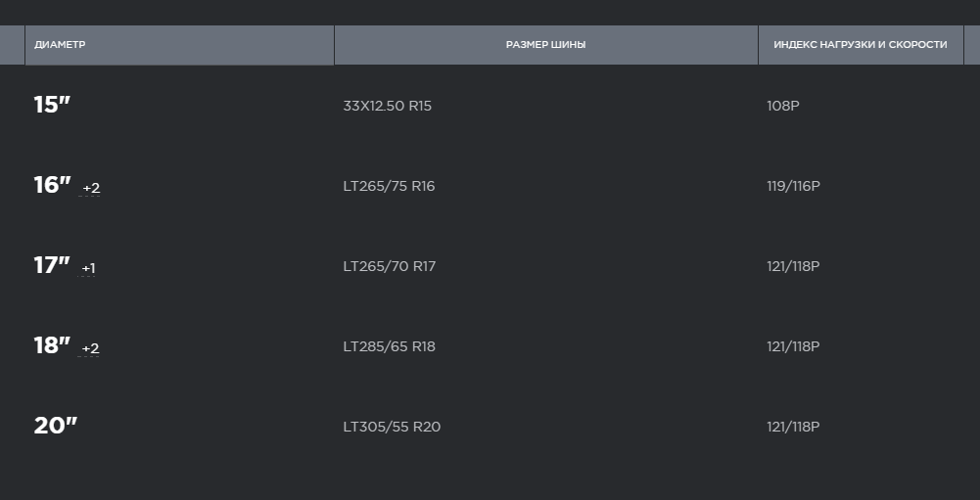The image size is (980, 500).
Task: Click the 121/118P index for LT305/55 R20
Action: [x=793, y=427]
